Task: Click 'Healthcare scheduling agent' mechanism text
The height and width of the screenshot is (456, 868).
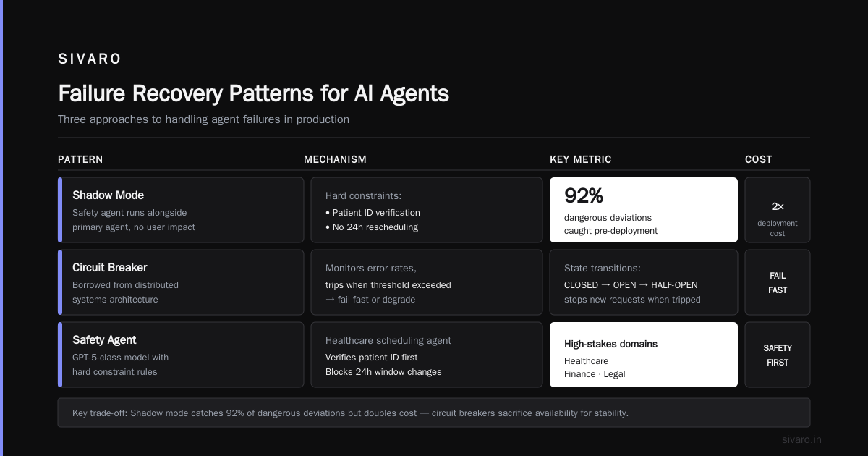Action: tap(388, 340)
